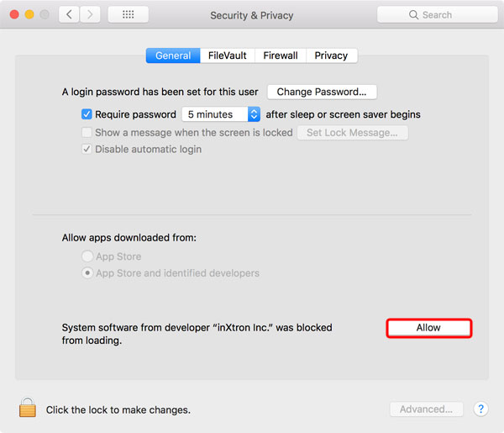The image size is (504, 433).
Task: Enable Show a message when locked checkbox
Action: coord(87,133)
